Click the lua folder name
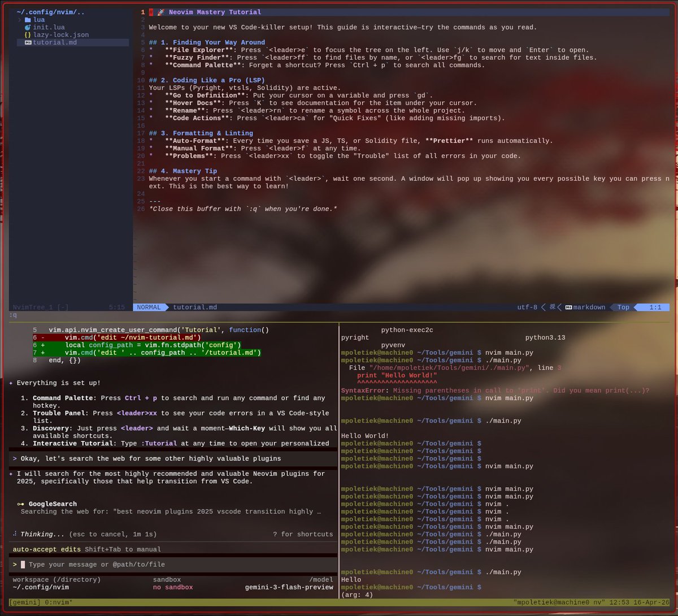The image size is (678, 616). click(39, 20)
